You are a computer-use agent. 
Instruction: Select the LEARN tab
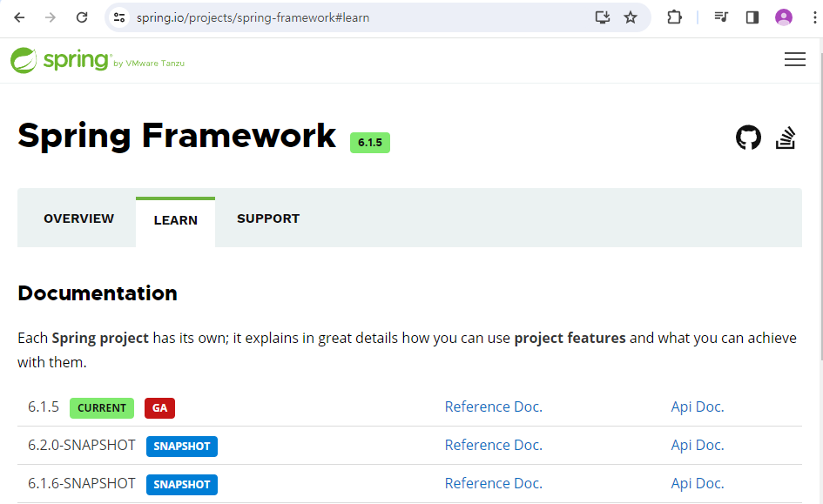tap(175, 221)
